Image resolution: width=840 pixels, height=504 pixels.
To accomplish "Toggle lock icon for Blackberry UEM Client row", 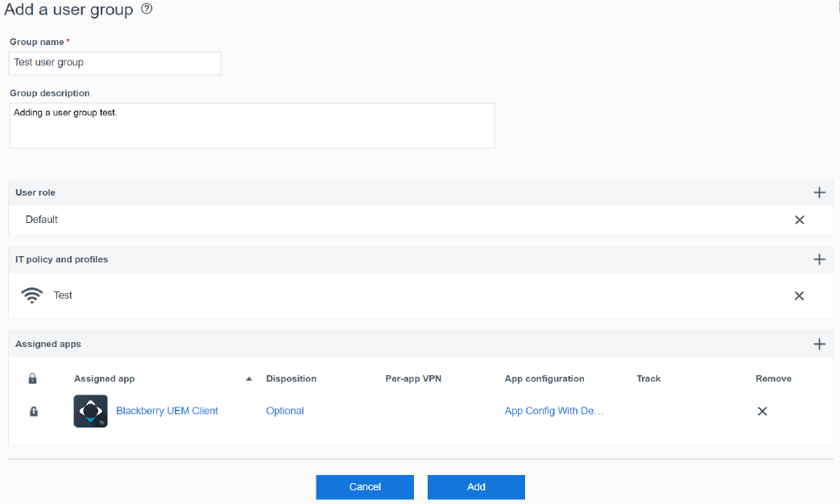I will 33,411.
